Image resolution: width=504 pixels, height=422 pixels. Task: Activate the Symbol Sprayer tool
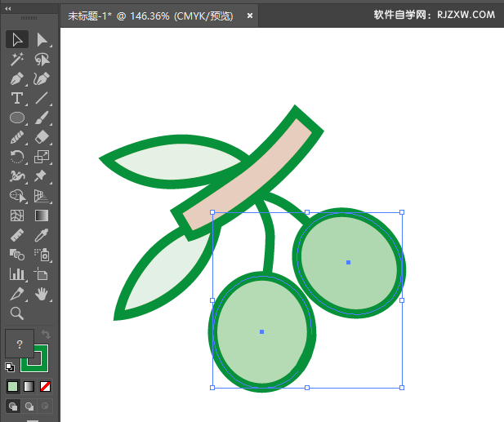(42, 255)
